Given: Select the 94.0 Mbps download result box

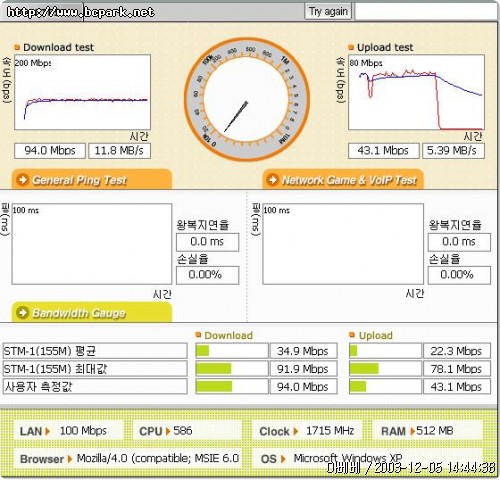Looking at the screenshot, I should click(x=50, y=151).
